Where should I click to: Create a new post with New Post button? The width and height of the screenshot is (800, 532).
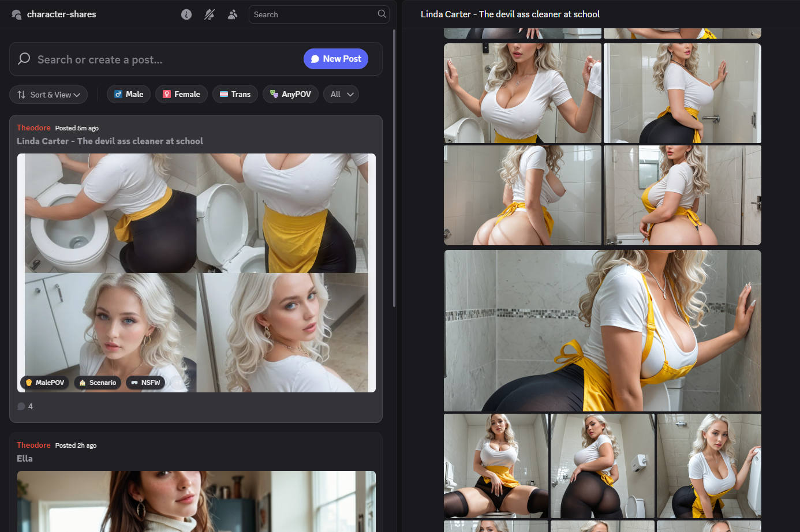click(336, 59)
